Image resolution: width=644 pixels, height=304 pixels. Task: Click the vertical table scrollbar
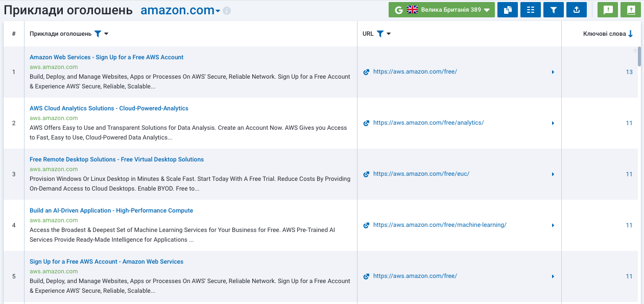point(639,56)
